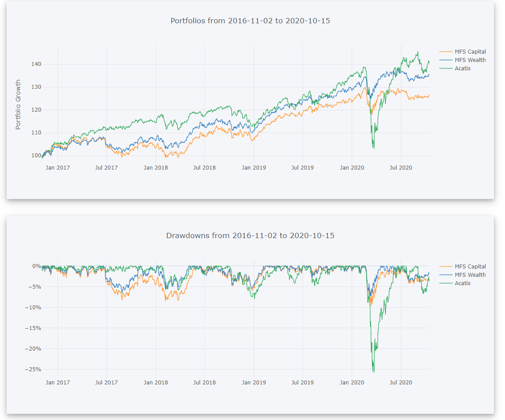Screen dimensions: 505x420
Task: Select the Drawdowns chart title text
Action: click(x=250, y=235)
